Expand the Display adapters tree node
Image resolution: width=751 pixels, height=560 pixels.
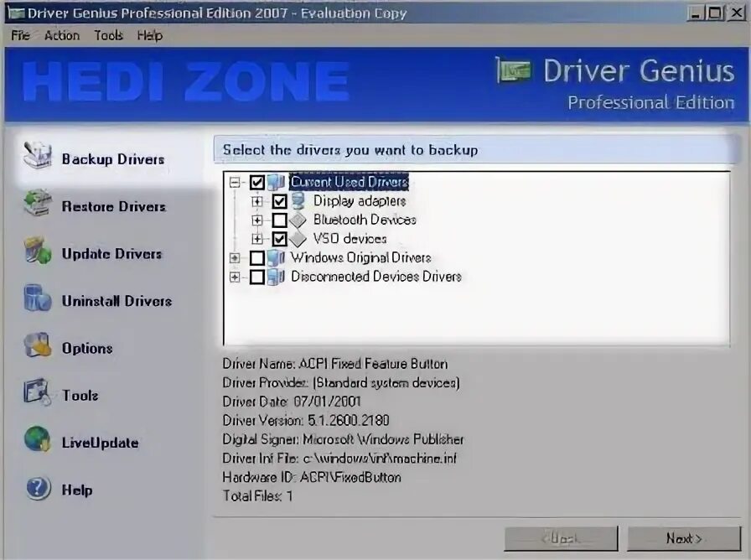pos(257,201)
